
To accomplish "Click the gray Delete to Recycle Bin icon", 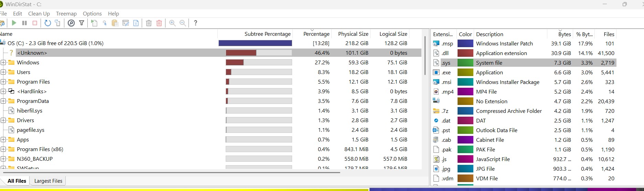I will click(149, 23).
